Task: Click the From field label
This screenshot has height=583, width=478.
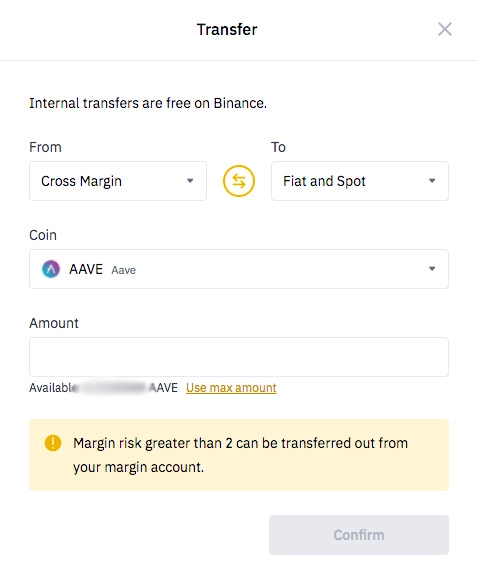Action: 45,147
